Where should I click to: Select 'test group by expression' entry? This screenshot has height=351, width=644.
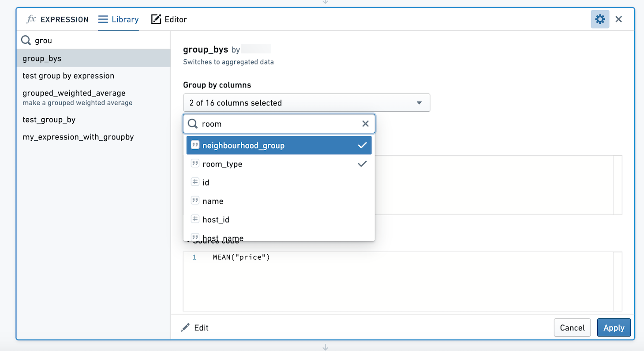94,75
